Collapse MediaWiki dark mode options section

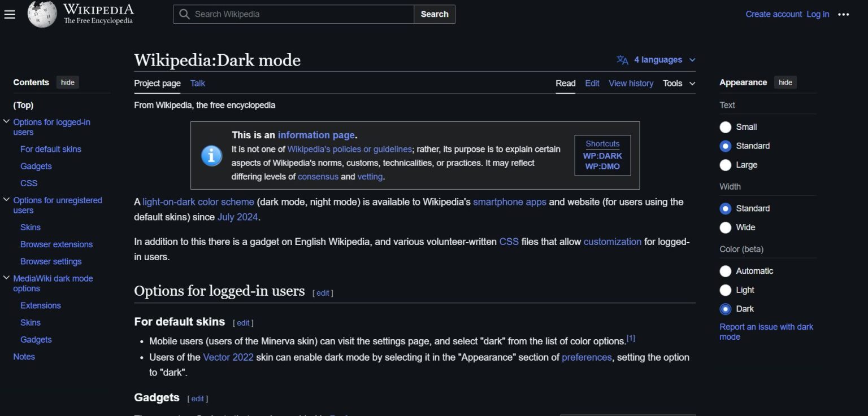coord(7,278)
